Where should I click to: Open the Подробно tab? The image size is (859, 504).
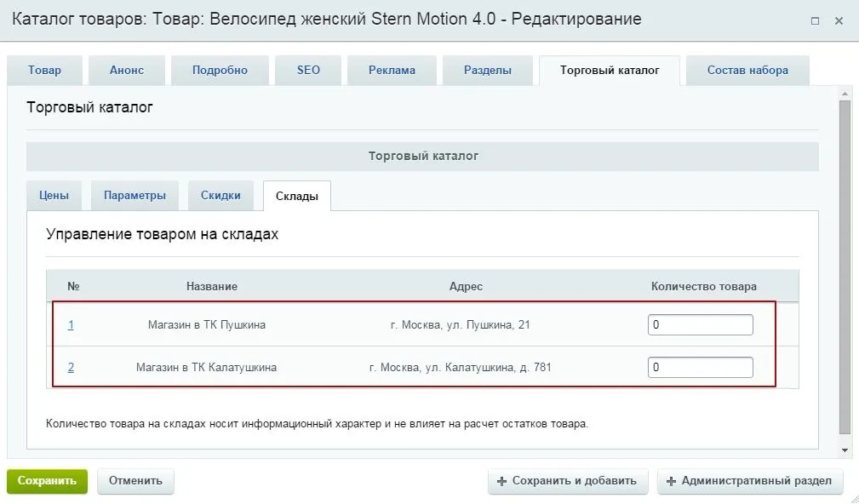220,71
